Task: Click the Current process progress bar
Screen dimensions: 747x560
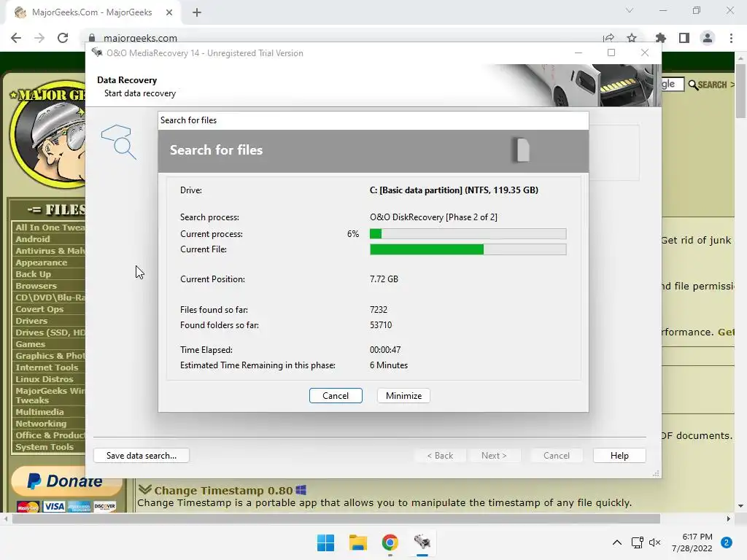Action: pyautogui.click(x=468, y=234)
